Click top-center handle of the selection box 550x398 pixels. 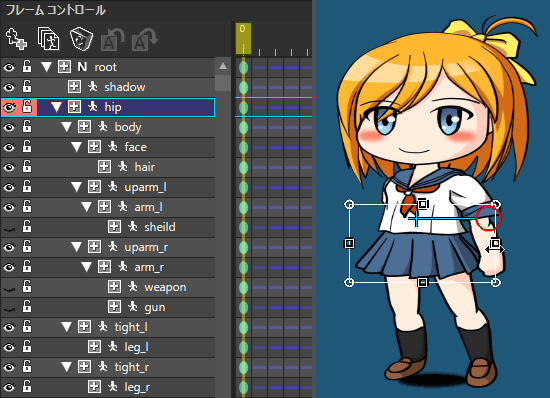(423, 204)
